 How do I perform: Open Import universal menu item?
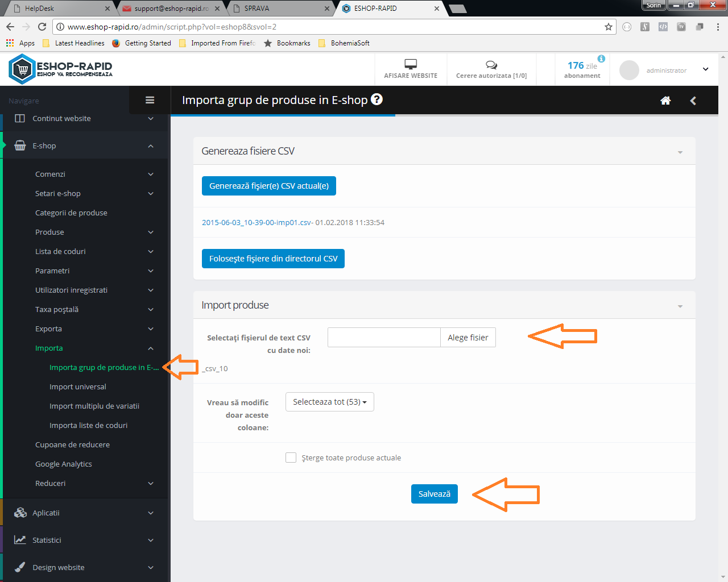[78, 386]
